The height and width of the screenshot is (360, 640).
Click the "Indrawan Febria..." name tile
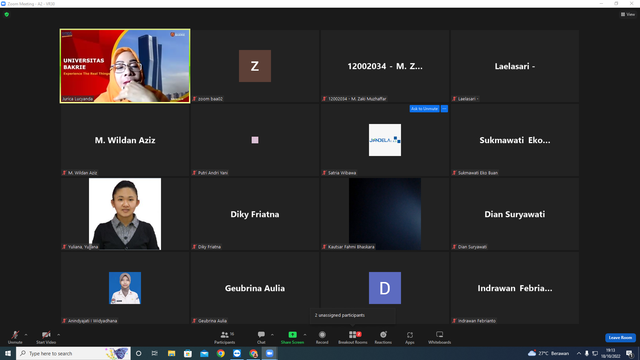tap(515, 288)
